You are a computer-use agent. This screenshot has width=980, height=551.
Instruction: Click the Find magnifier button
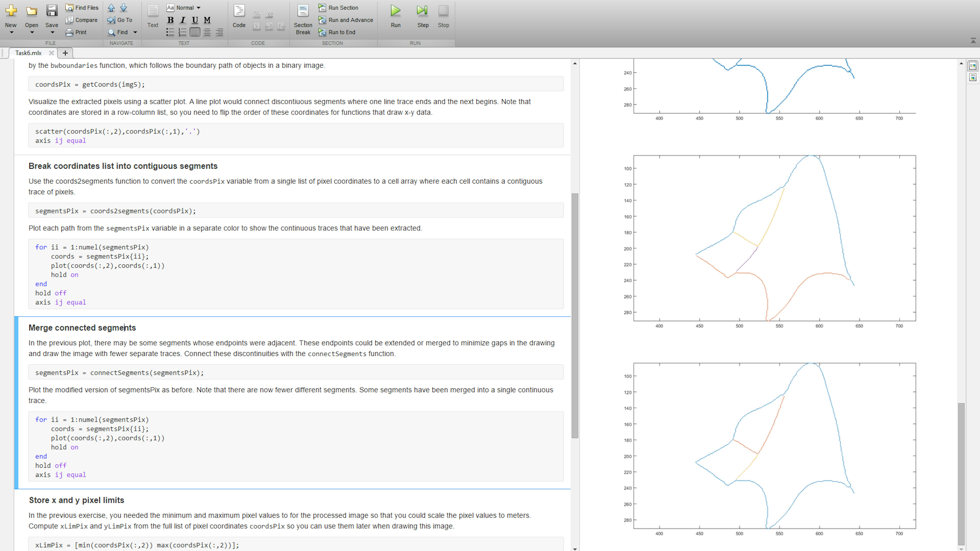click(x=118, y=32)
